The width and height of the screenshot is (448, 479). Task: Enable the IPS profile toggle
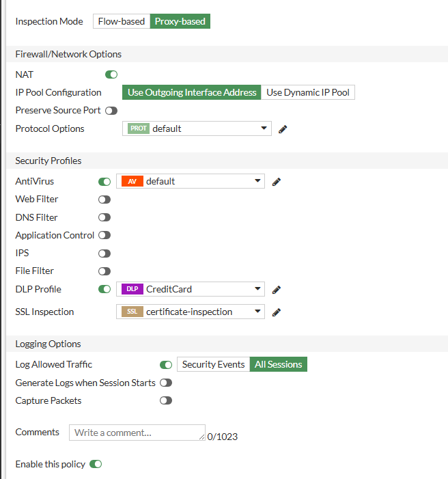tap(104, 253)
